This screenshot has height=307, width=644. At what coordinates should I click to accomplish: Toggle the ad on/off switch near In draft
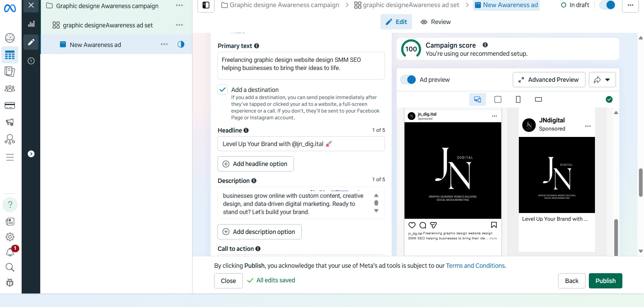pyautogui.click(x=607, y=5)
